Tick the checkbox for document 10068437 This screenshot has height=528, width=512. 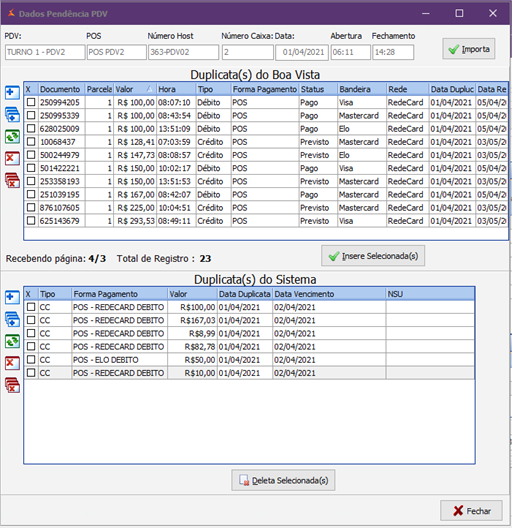pos(31,141)
